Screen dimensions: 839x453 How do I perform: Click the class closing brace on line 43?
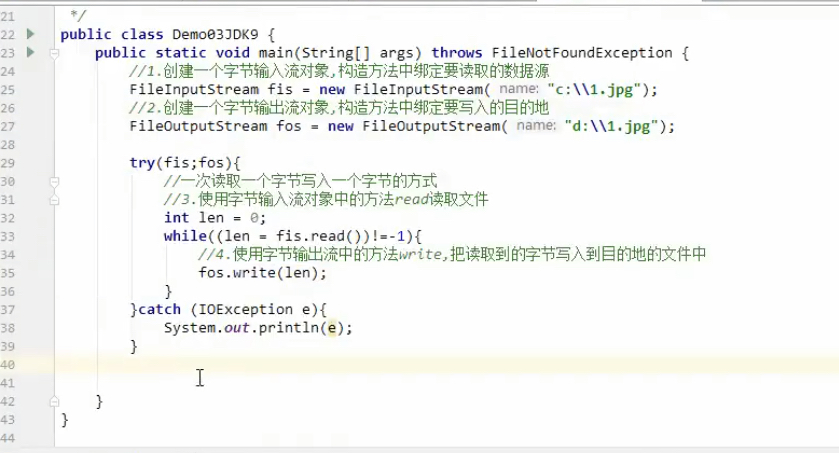tap(64, 420)
